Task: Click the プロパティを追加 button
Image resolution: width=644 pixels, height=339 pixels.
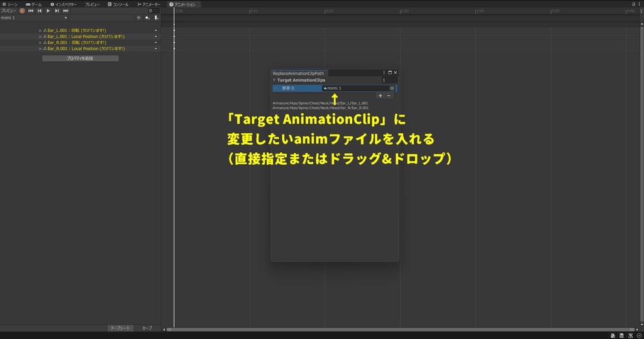Action: coord(80,58)
